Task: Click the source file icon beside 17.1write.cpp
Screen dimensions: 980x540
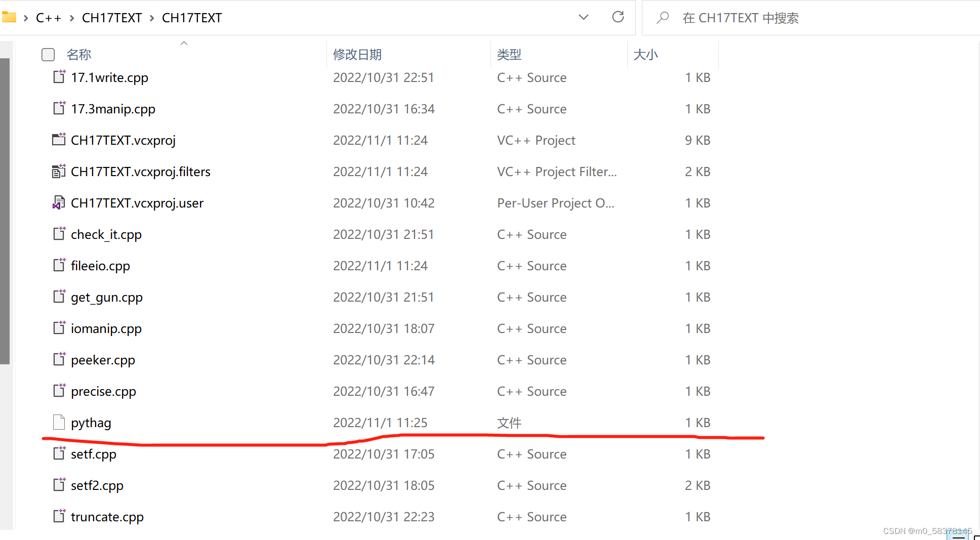Action: (x=59, y=77)
